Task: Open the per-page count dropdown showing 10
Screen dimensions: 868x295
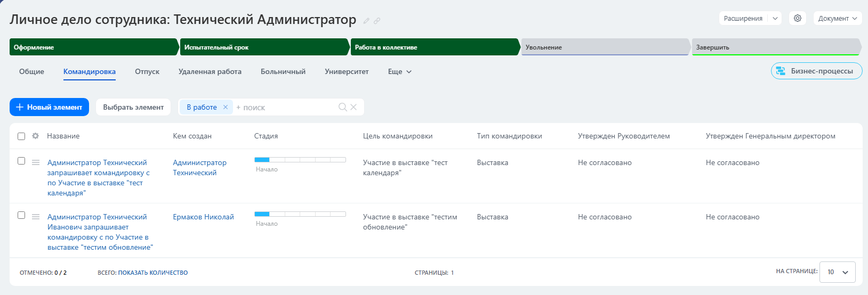Action: pos(838,272)
